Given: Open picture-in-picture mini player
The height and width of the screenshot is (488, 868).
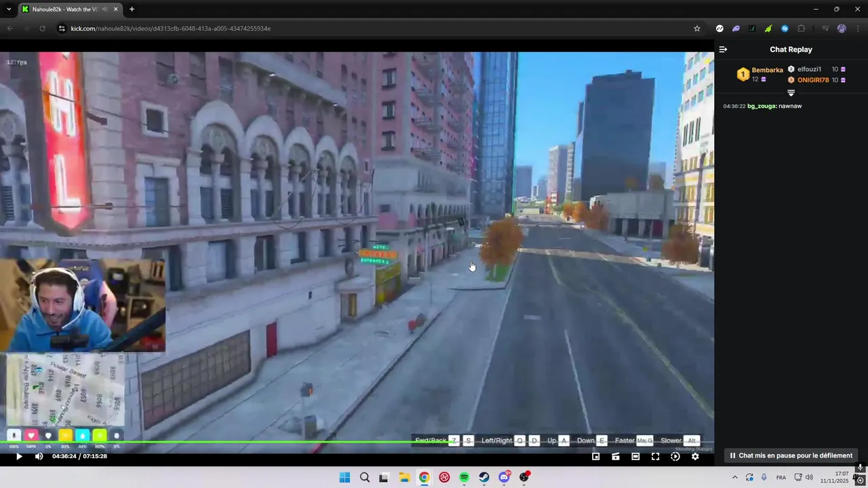Looking at the screenshot, I should pyautogui.click(x=595, y=457).
